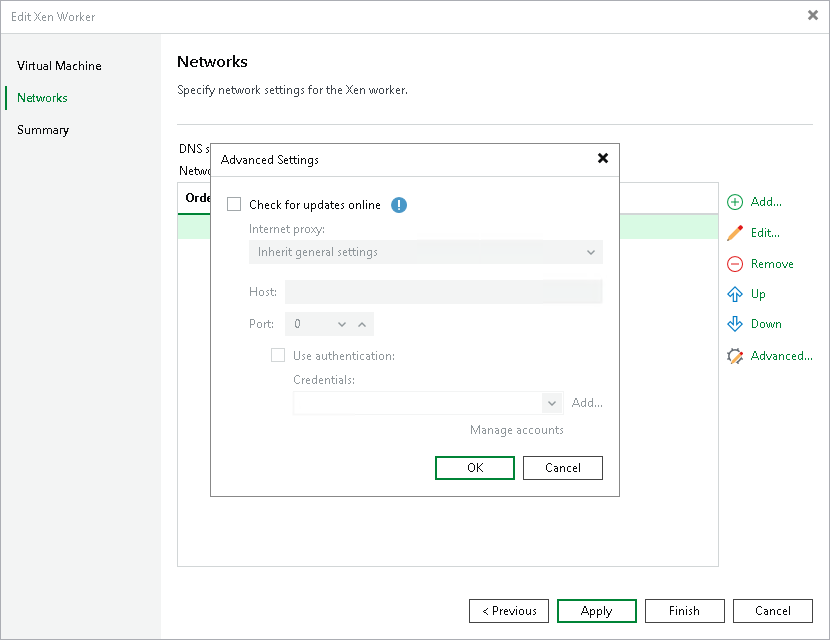
Task: Cancel the Advanced Settings dialog
Action: (563, 468)
